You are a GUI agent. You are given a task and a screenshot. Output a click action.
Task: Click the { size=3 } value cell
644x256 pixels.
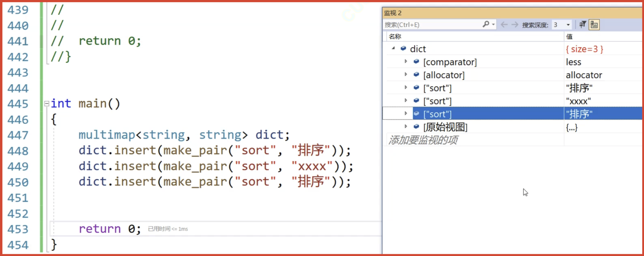pyautogui.click(x=584, y=49)
